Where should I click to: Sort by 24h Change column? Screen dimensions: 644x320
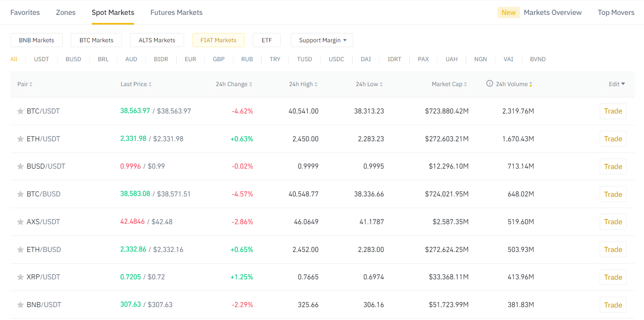pos(234,84)
